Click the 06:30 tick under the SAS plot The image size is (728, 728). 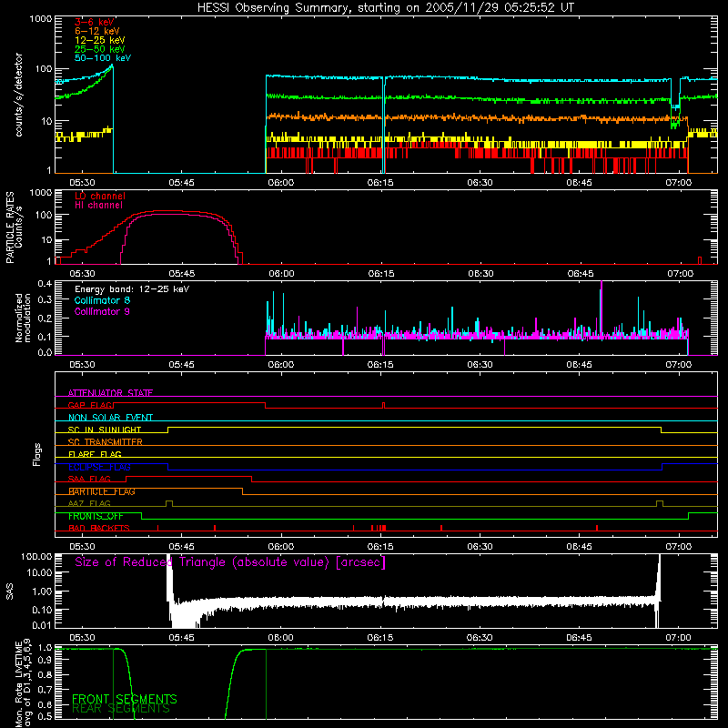(480, 638)
